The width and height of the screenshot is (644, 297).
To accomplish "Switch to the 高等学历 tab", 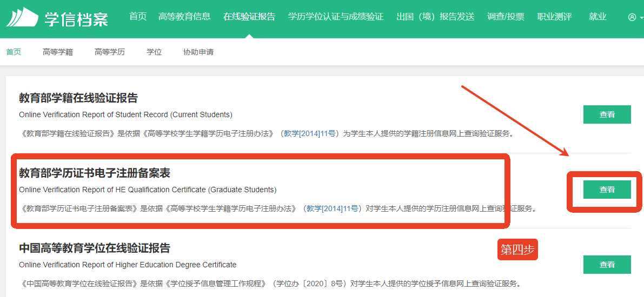I will (110, 52).
